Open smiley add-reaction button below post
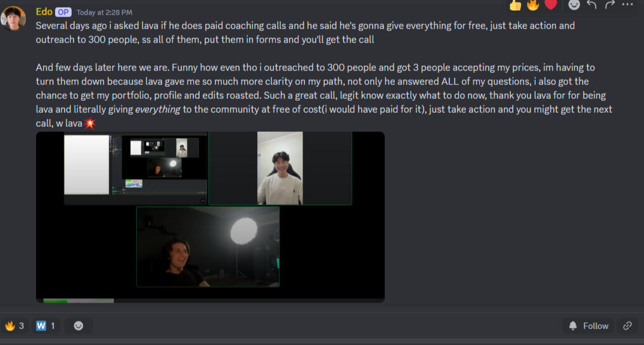The height and width of the screenshot is (345, 644). click(79, 326)
